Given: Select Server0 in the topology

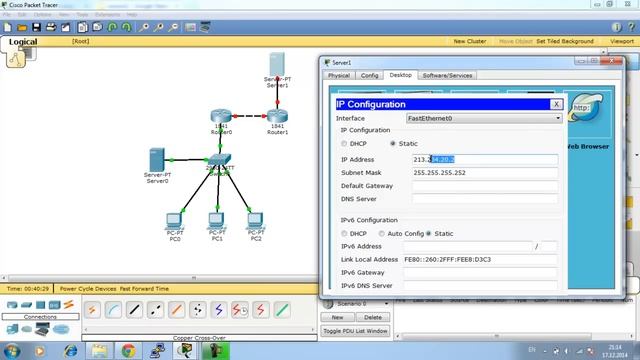Looking at the screenshot, I should (x=157, y=160).
